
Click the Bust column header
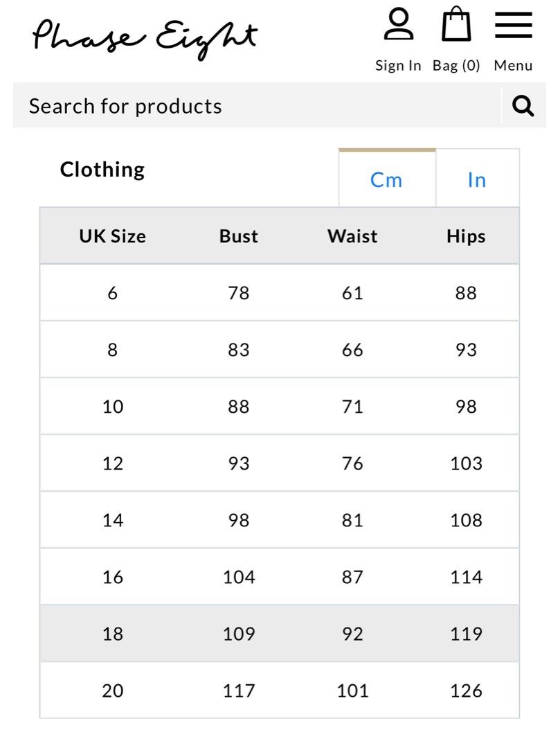tap(238, 236)
